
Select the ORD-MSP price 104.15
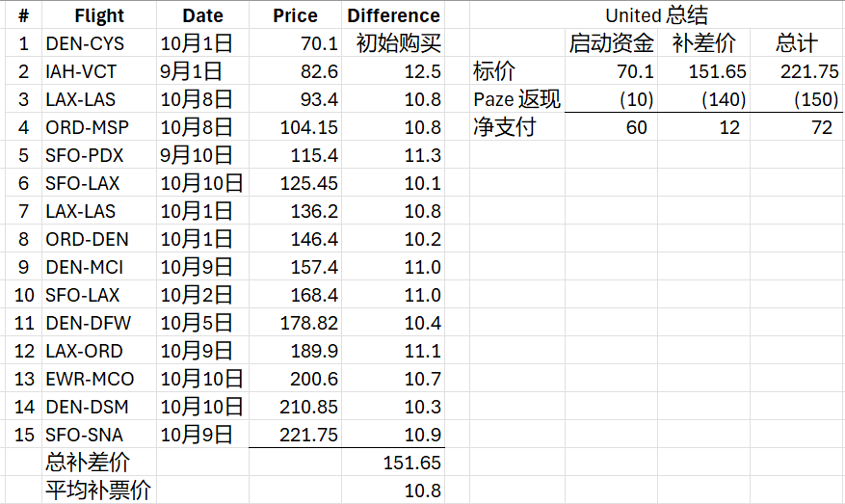tap(296, 128)
